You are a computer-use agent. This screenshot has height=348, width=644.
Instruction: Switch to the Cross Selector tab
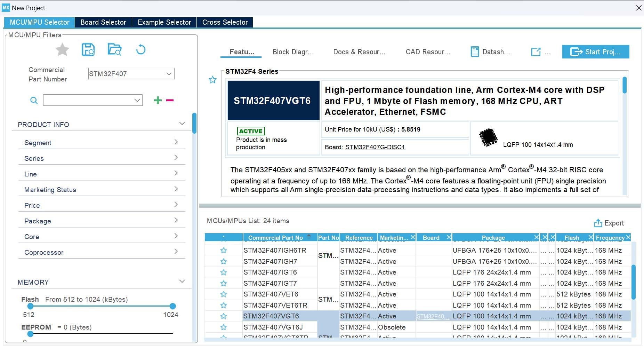[x=225, y=22]
